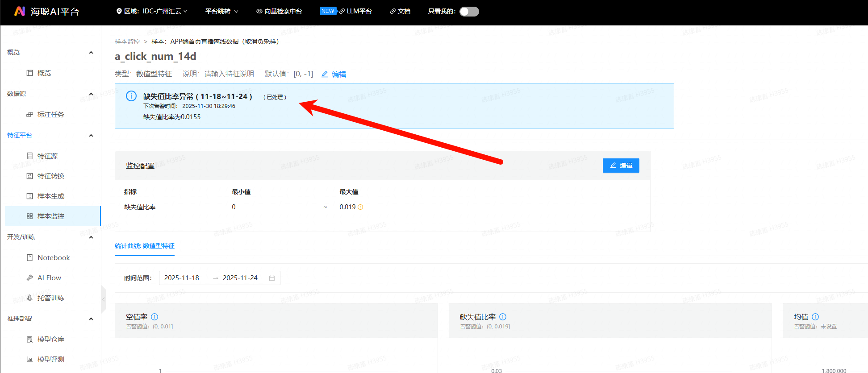Click the orange warning icon beside 0.019
This screenshot has height=373, width=868.
coord(360,207)
